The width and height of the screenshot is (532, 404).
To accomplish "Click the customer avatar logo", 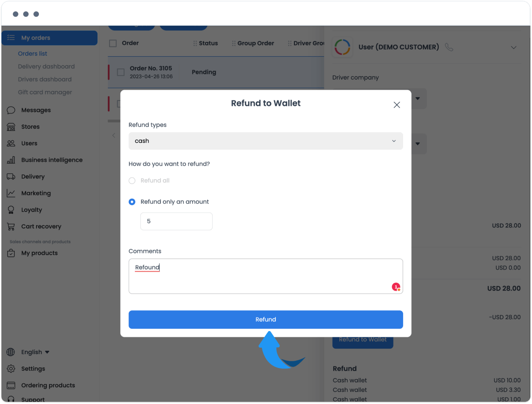I will (x=342, y=47).
